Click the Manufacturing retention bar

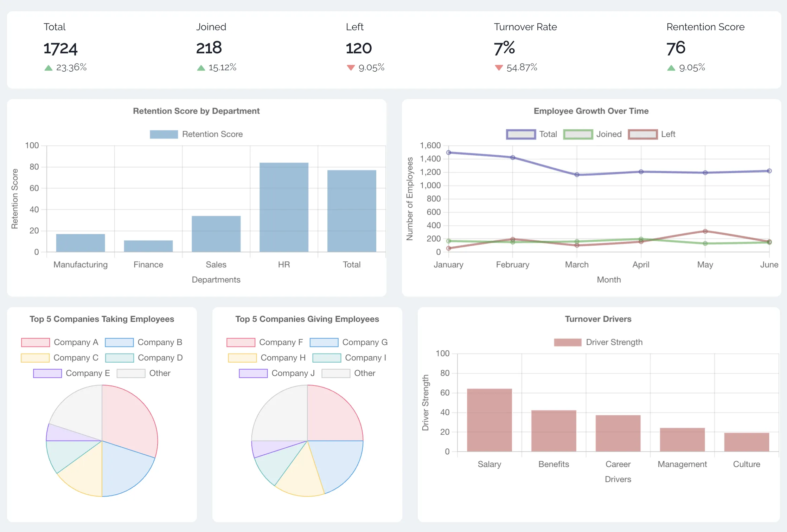point(81,243)
